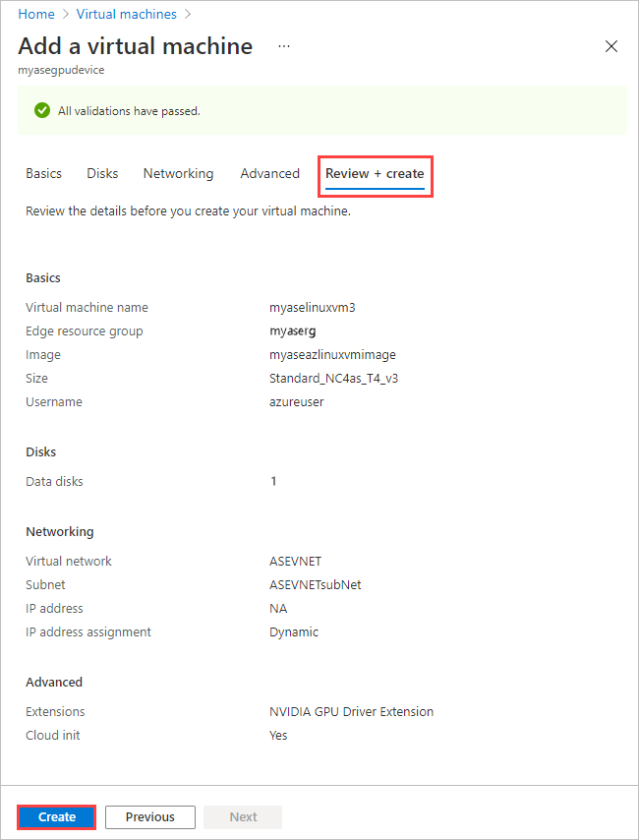Screen dimensions: 639x840
Task: Click the Previous button
Action: tap(149, 816)
